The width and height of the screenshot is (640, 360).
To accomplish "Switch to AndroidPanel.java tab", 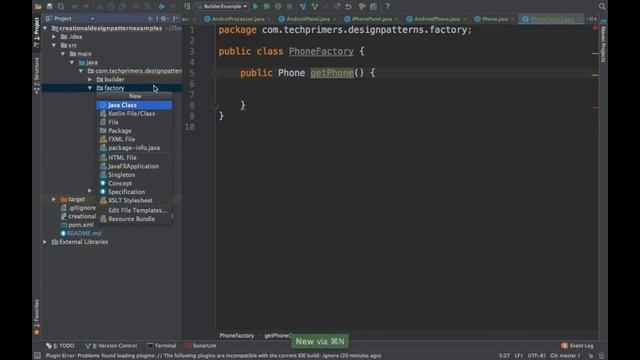I will (308, 19).
